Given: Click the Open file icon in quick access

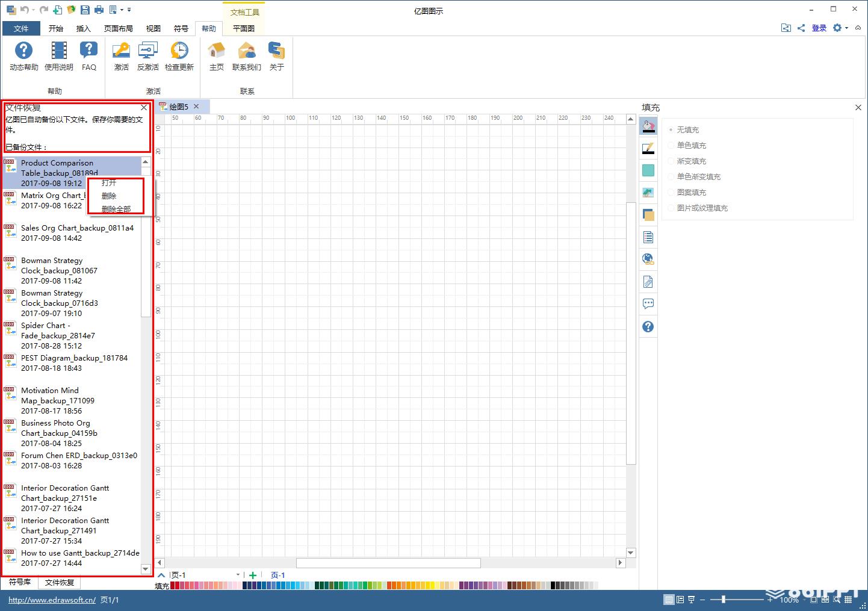Looking at the screenshot, I should click(71, 10).
